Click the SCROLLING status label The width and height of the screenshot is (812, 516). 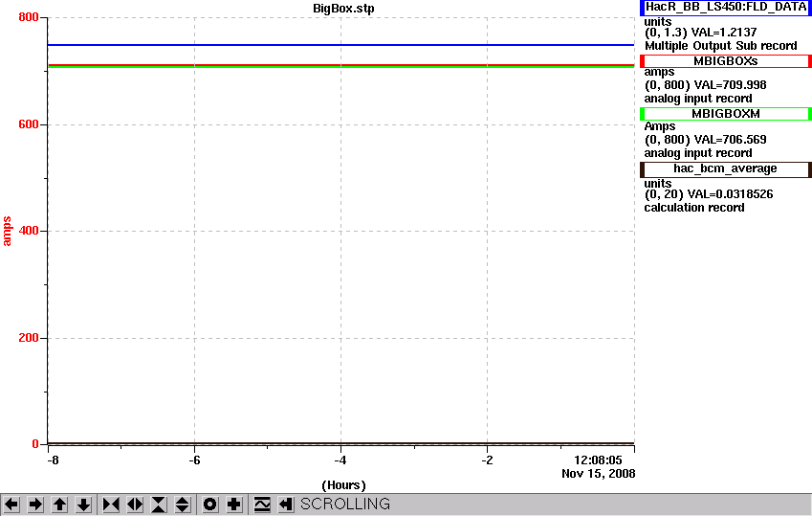click(345, 505)
